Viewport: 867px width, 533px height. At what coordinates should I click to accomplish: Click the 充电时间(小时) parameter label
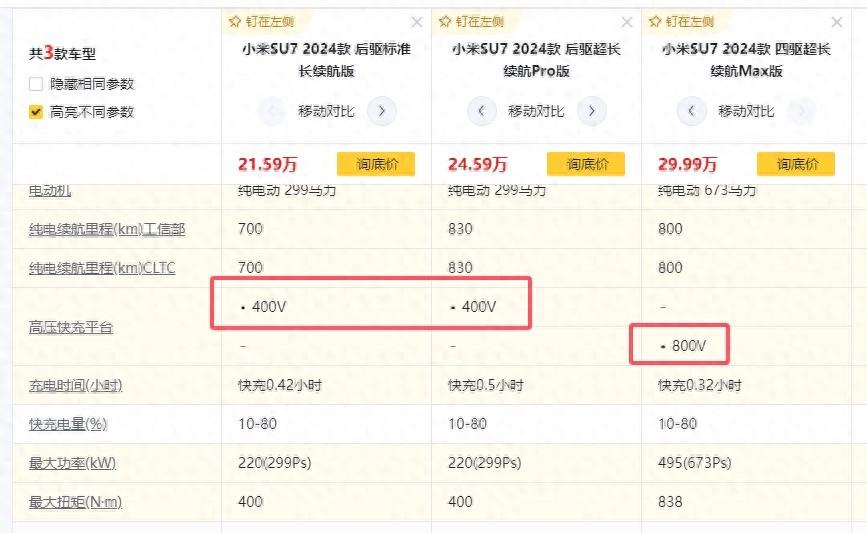tap(76, 385)
